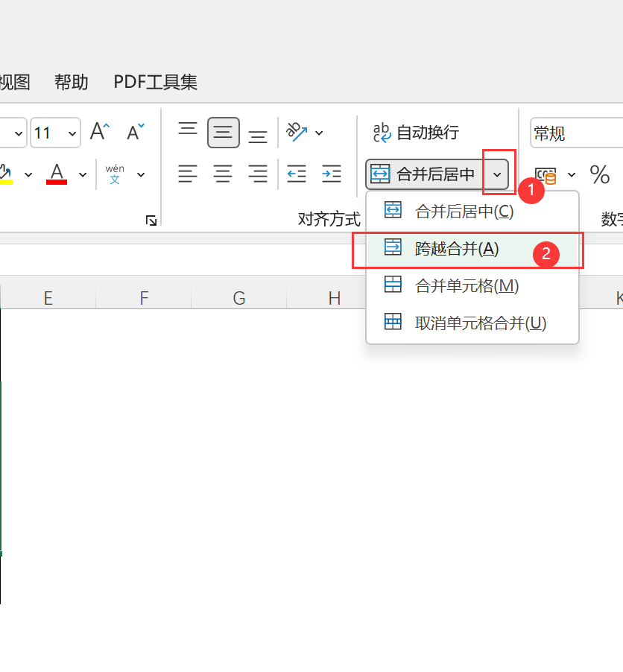
Task: Open the 常规 number format dropdown
Action: pyautogui.click(x=589, y=133)
